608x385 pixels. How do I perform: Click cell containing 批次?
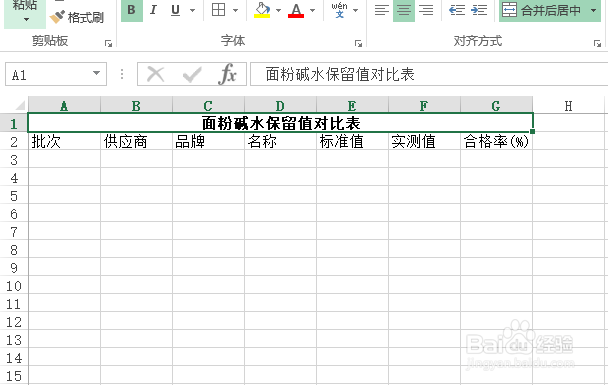click(x=64, y=141)
